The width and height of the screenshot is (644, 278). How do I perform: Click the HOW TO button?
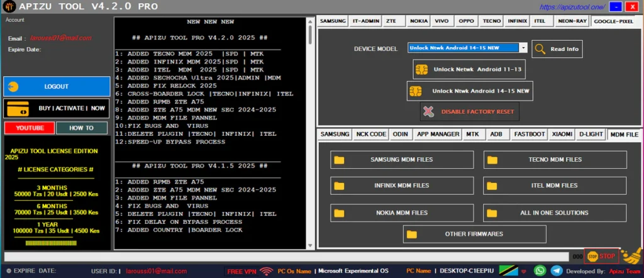tap(81, 128)
